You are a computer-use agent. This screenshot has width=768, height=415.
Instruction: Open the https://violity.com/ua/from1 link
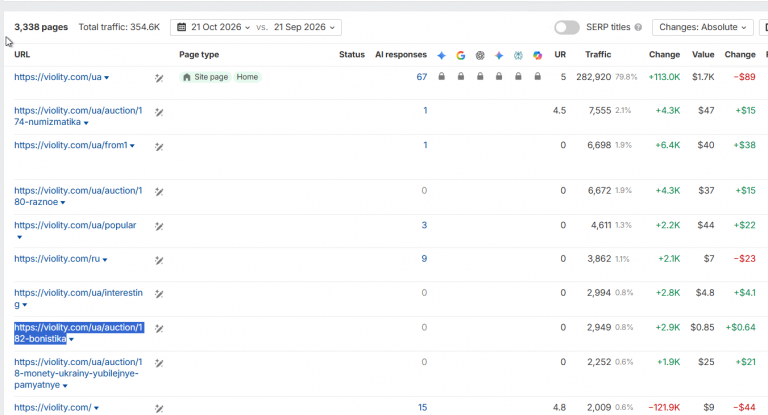pyautogui.click(x=71, y=145)
